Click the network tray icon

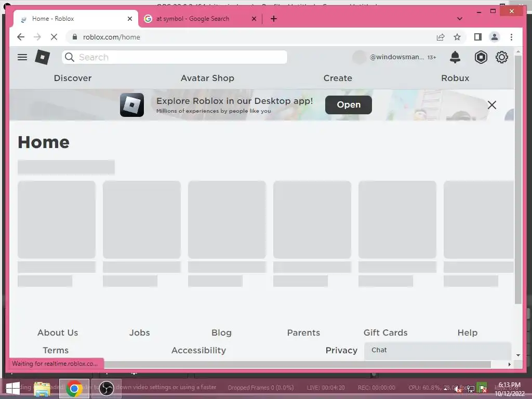(470, 389)
